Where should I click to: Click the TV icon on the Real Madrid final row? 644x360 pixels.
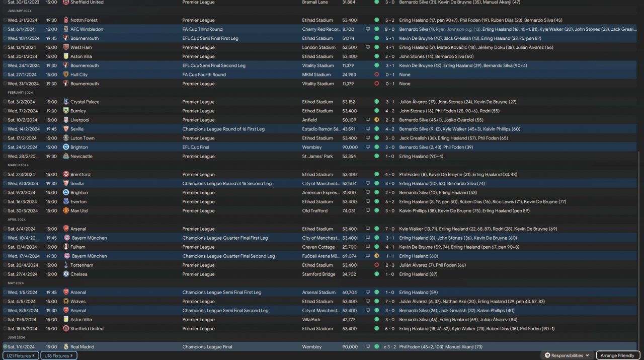click(368, 346)
